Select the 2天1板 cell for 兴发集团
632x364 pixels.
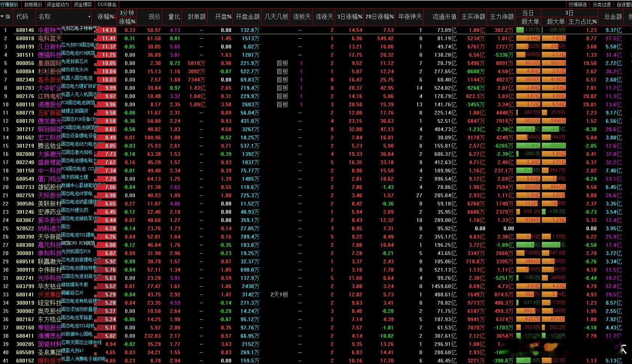point(280,295)
